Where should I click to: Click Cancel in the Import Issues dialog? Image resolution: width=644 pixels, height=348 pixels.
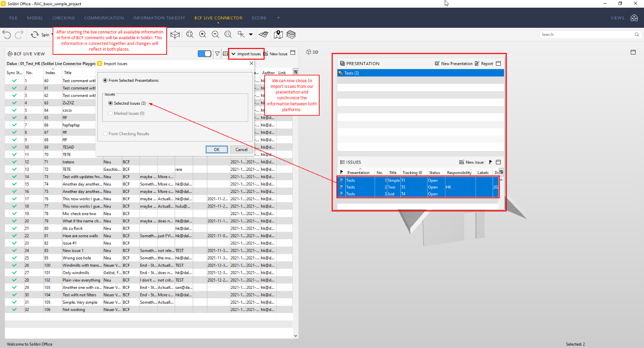point(242,149)
